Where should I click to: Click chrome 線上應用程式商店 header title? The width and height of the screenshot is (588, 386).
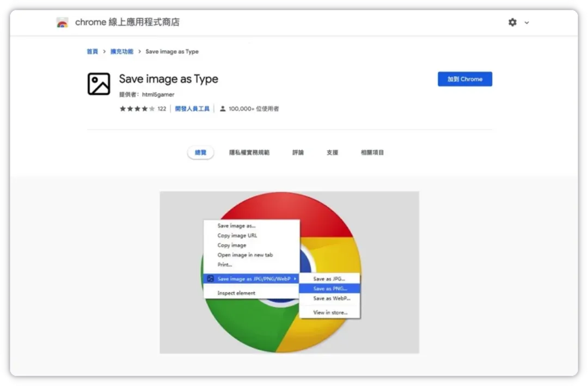(x=127, y=22)
